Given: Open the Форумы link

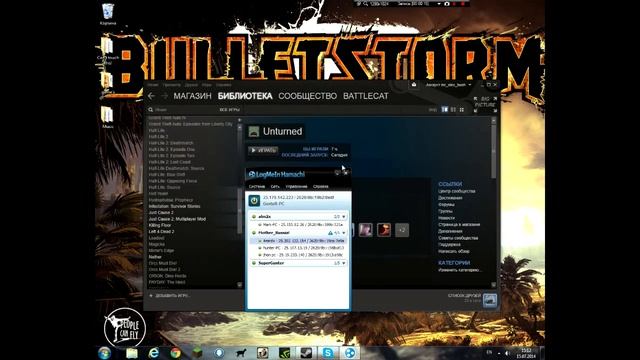Looking at the screenshot, I should (x=446, y=204).
